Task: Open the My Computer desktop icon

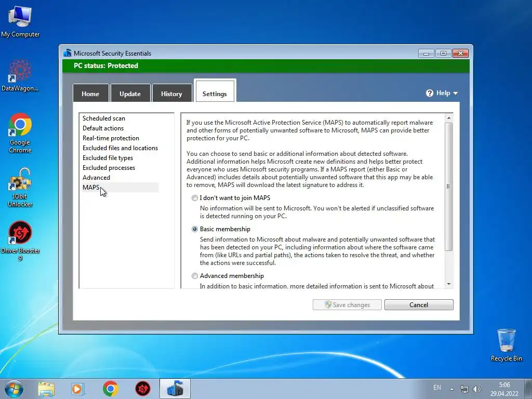Action: click(x=20, y=21)
